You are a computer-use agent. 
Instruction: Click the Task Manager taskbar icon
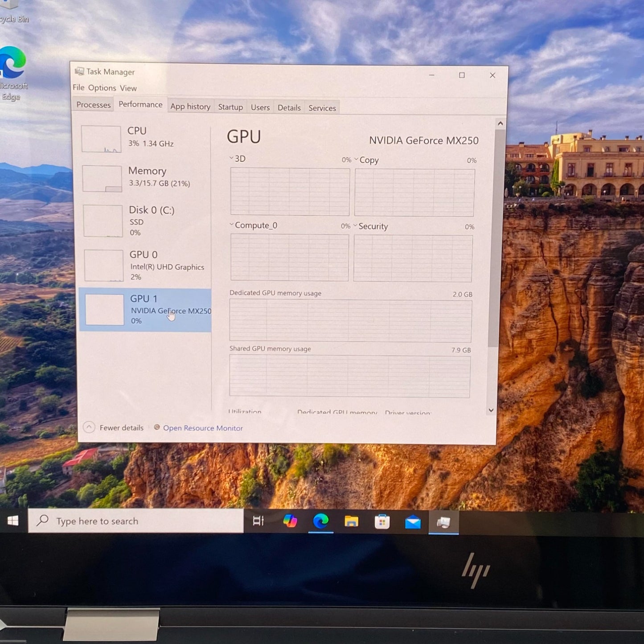pos(443,522)
